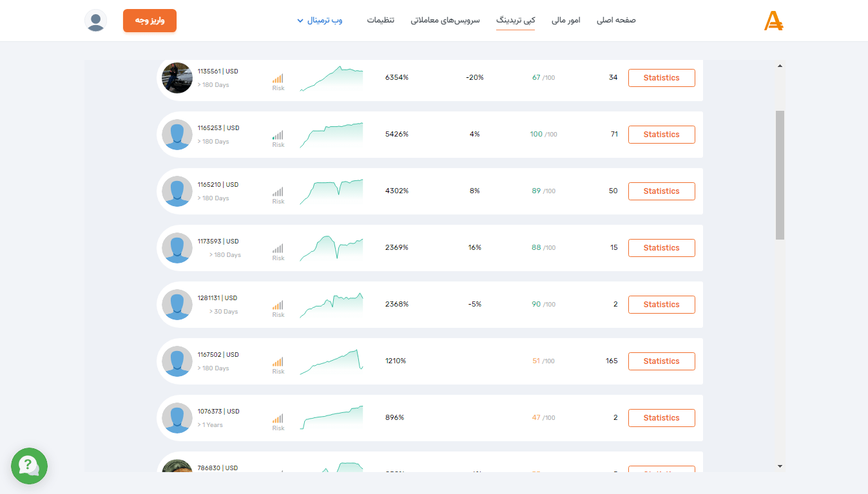Click the Risk indicator for trader 1167502
Screen dimensions: 868x494
278,365
